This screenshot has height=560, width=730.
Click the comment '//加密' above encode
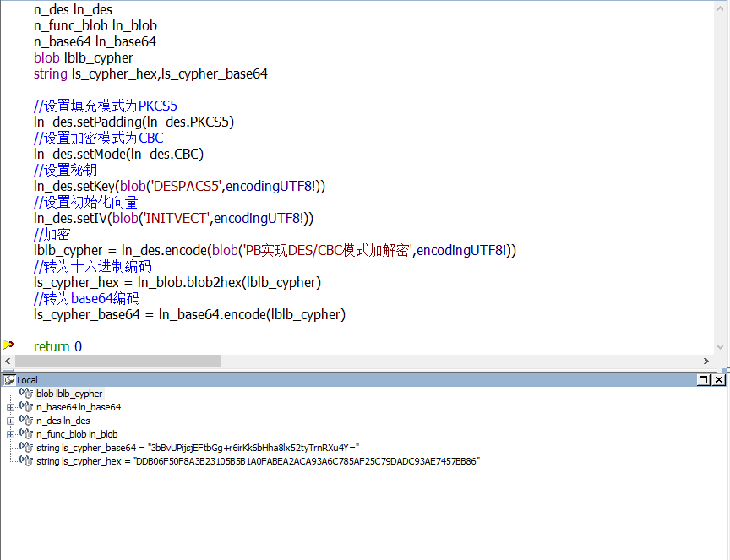click(x=52, y=235)
